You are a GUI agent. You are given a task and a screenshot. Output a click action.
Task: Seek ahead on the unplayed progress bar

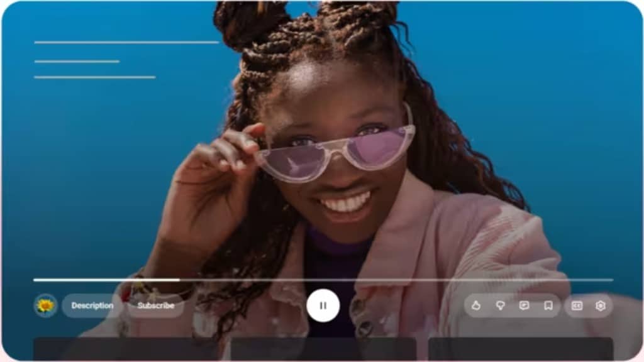click(396, 280)
